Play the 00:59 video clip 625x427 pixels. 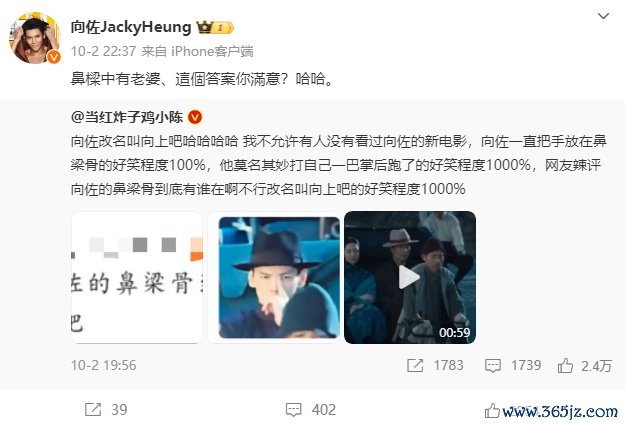[x=410, y=277]
